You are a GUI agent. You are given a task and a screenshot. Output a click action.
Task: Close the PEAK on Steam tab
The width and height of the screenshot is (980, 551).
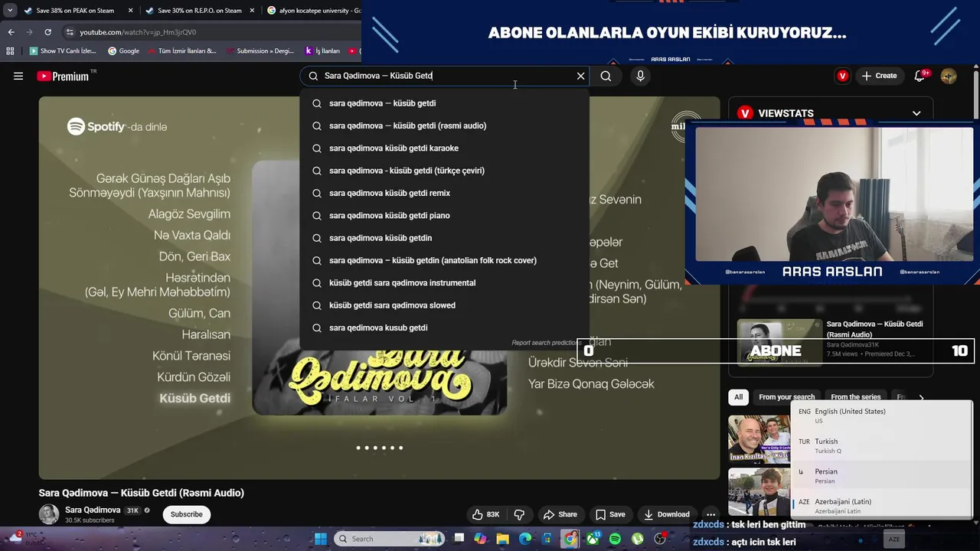pyautogui.click(x=130, y=11)
